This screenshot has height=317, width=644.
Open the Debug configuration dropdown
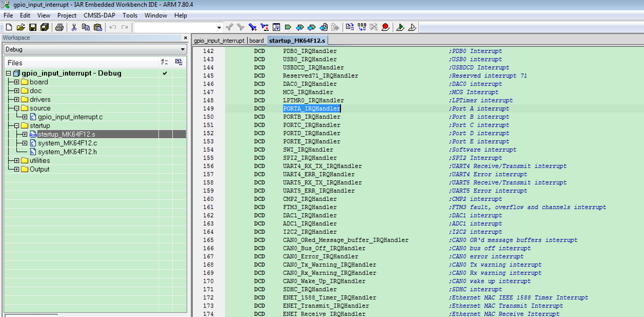coord(183,49)
